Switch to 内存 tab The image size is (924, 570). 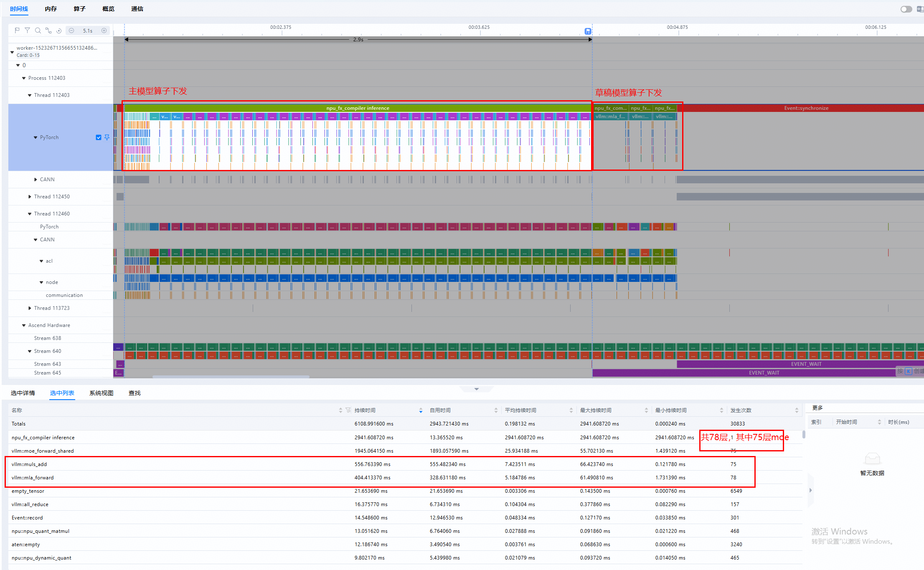51,9
